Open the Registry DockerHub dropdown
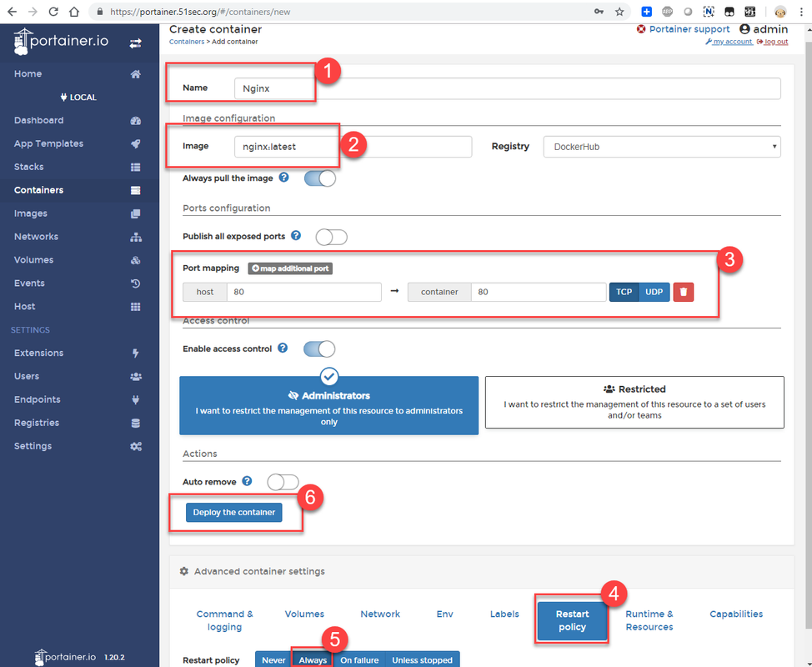Image resolution: width=812 pixels, height=667 pixels. 662,147
